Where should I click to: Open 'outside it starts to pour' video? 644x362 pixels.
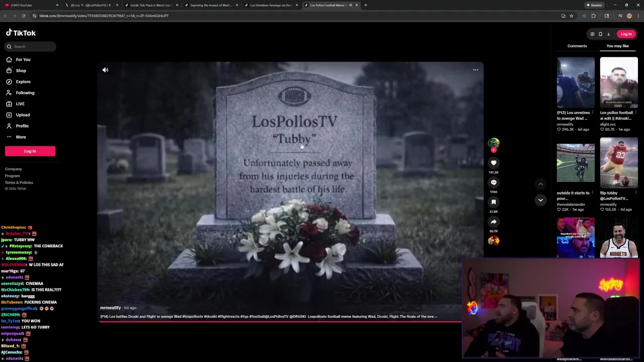pyautogui.click(x=576, y=163)
